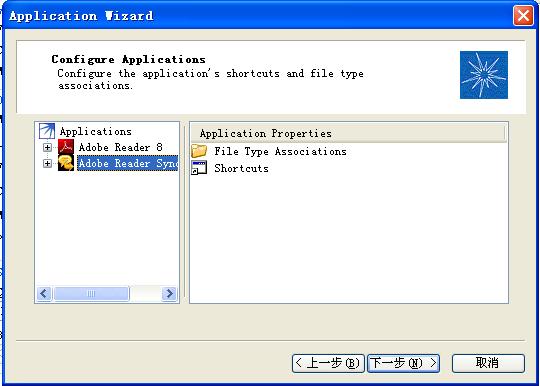
Task: Open File Type Associations item
Action: click(280, 152)
